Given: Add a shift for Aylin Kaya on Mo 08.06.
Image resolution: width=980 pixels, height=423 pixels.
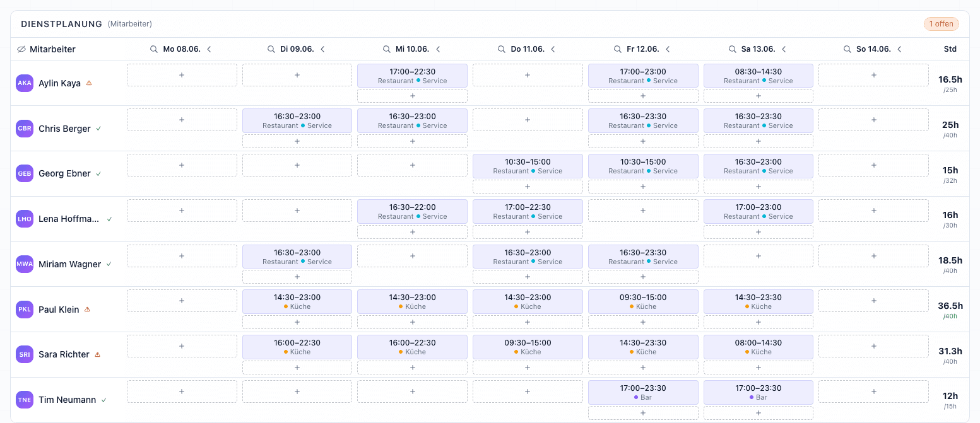Looking at the screenshot, I should 182,75.
